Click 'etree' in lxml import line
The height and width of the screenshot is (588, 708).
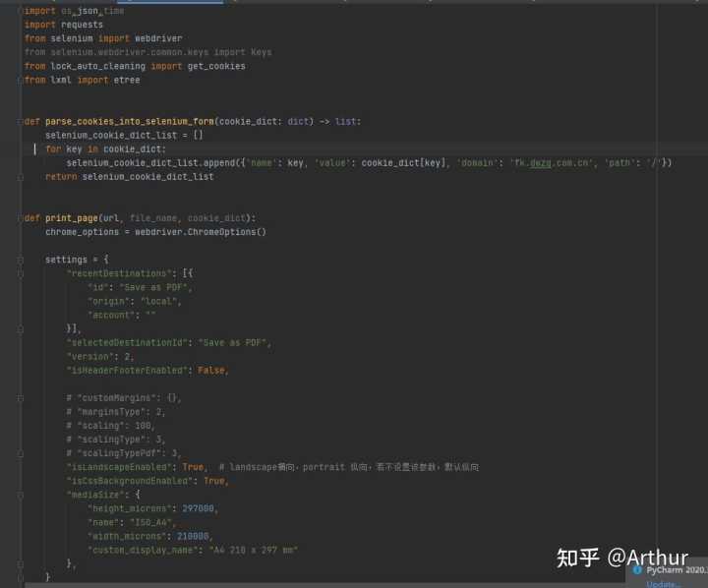click(x=127, y=80)
